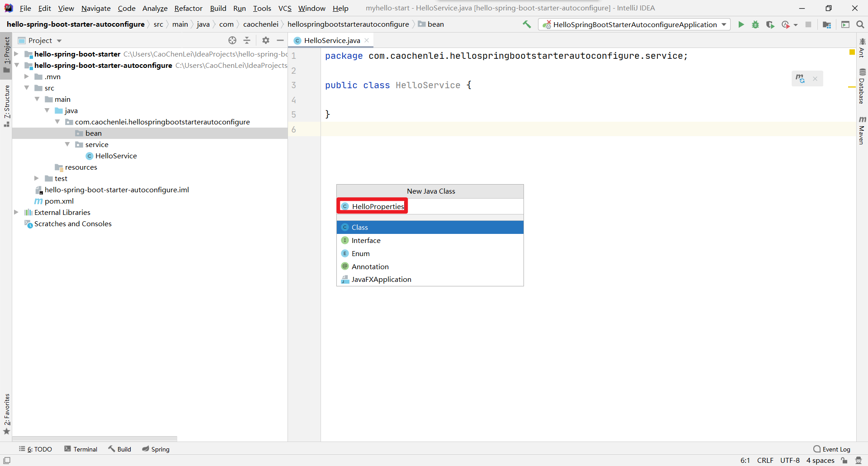Collapse the src folder
The image size is (868, 466).
27,88
